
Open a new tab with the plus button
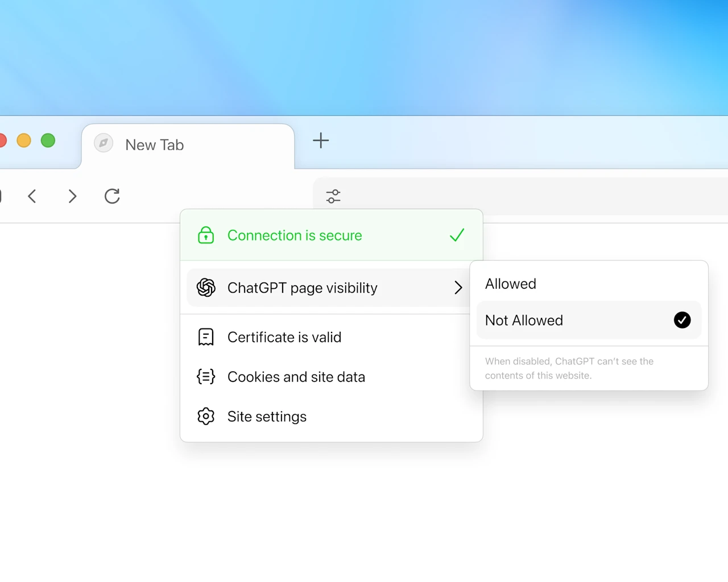coord(320,140)
